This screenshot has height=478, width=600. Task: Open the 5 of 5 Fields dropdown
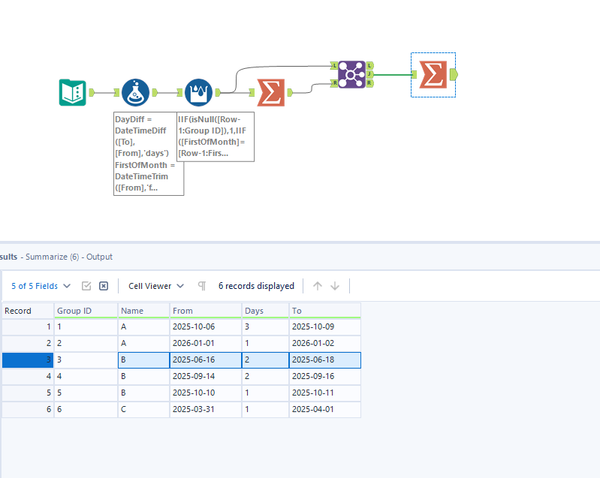pos(41,286)
